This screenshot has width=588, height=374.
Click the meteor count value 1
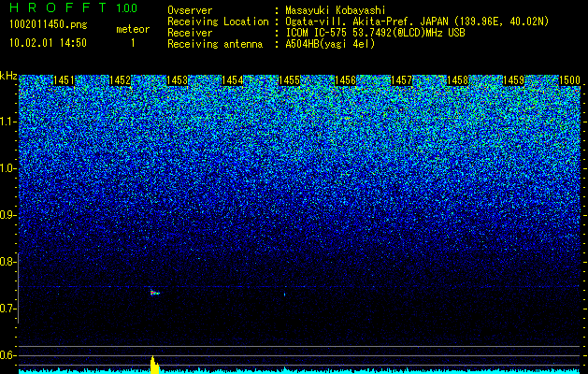point(133,43)
